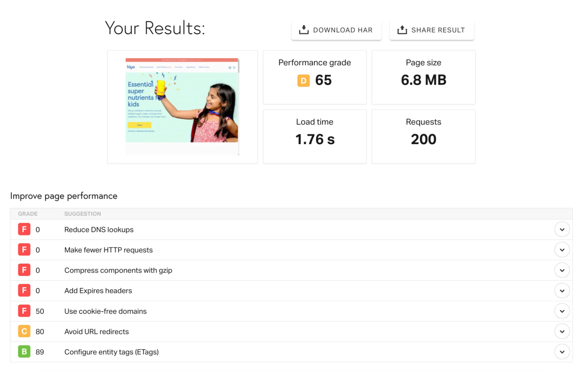Click the F badge for Compress components with gzip
Viewport: 588px width, 372px height.
tap(24, 270)
